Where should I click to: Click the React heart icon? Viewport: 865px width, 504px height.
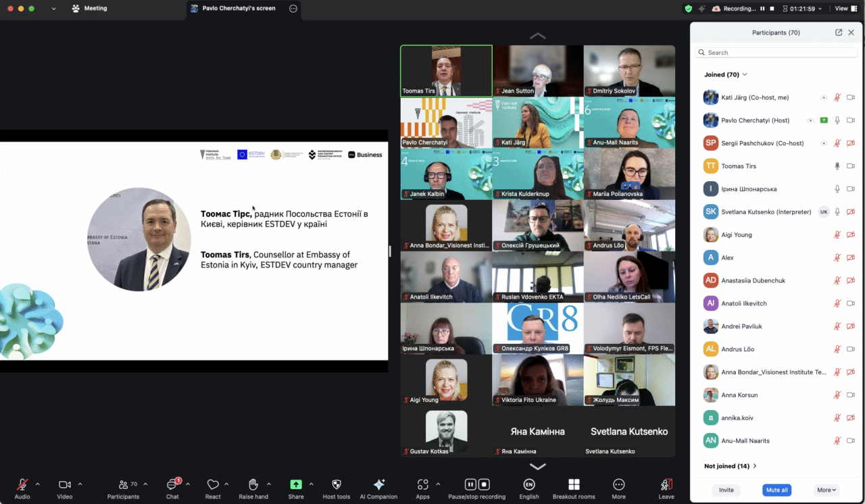coord(213,485)
